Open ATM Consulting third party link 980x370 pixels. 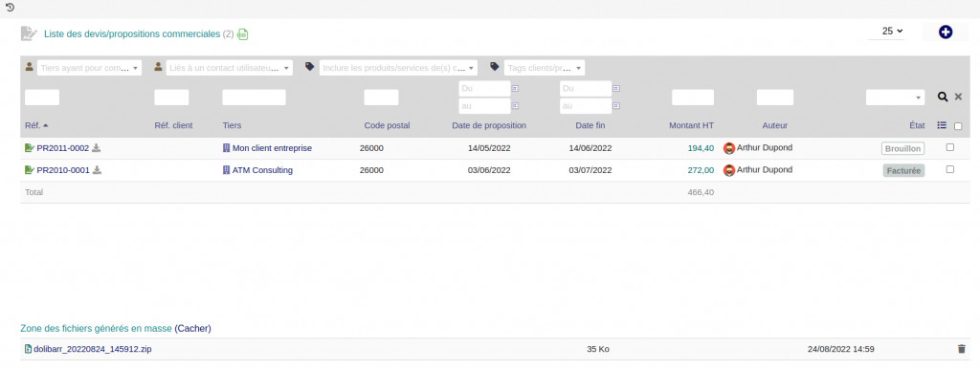[x=262, y=170]
